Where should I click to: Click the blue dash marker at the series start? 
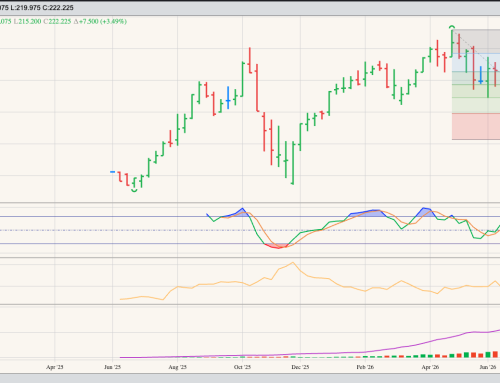click(x=113, y=172)
